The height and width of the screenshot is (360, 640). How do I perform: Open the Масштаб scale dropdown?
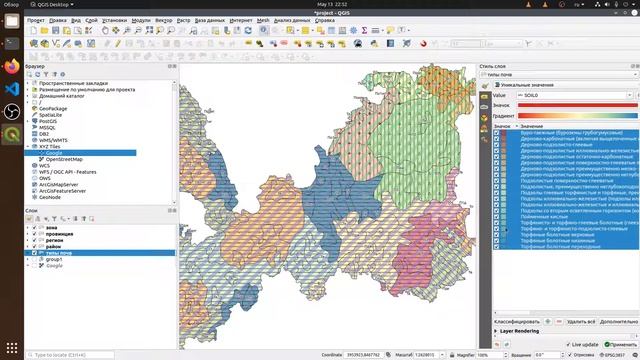click(x=442, y=355)
